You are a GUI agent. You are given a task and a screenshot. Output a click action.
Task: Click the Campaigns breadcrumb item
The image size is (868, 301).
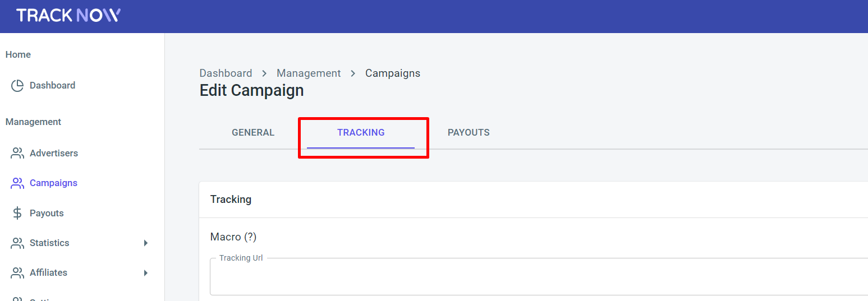pyautogui.click(x=393, y=73)
